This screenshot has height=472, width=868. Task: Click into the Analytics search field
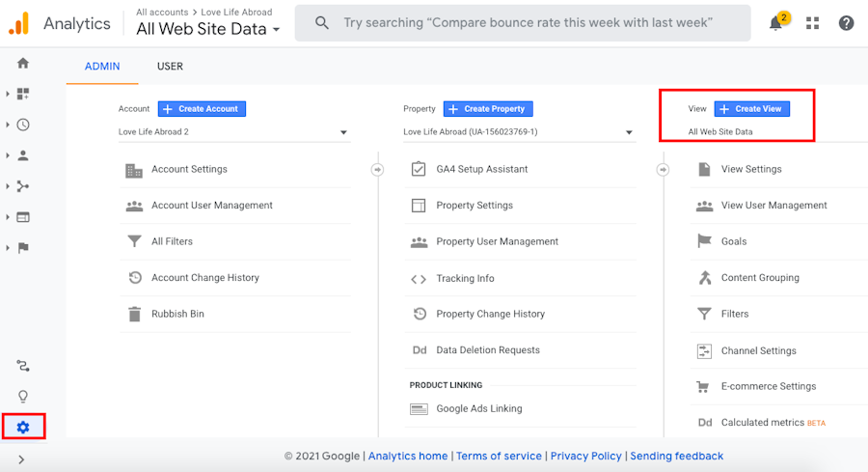click(523, 23)
